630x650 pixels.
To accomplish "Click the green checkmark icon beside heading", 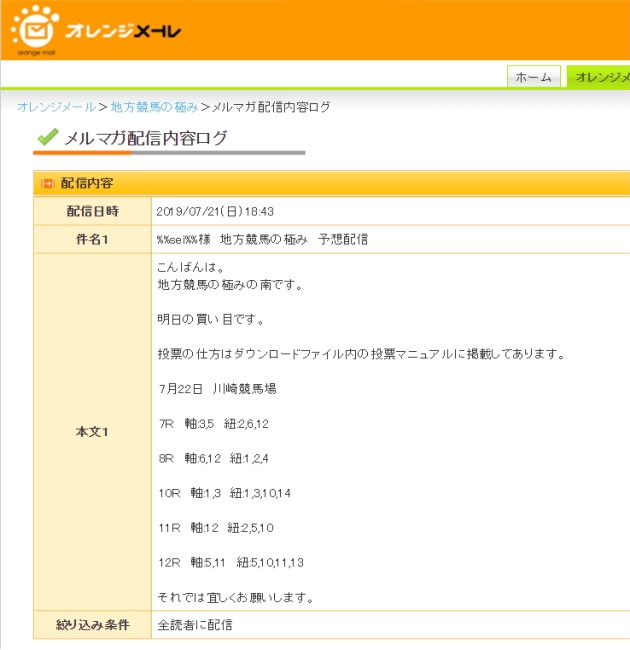I will (x=46, y=138).
